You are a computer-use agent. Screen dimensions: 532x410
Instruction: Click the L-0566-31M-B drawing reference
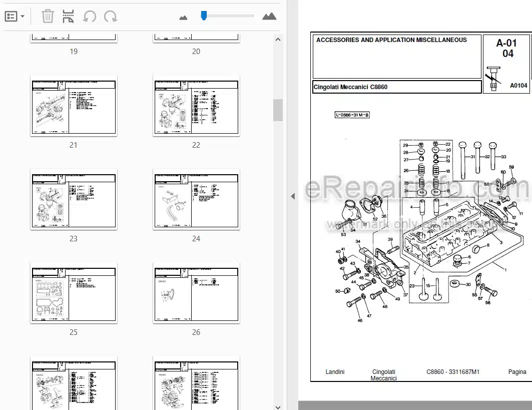point(352,115)
